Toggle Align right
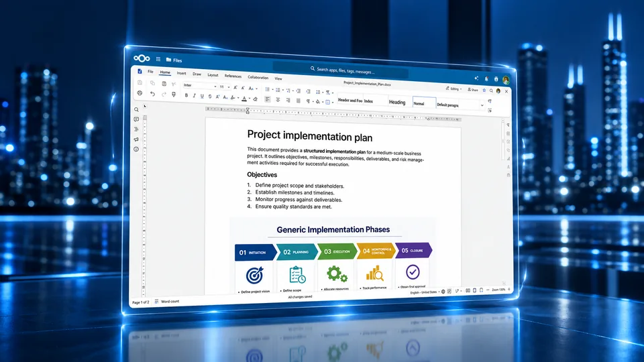644x362 pixels. (x=288, y=100)
